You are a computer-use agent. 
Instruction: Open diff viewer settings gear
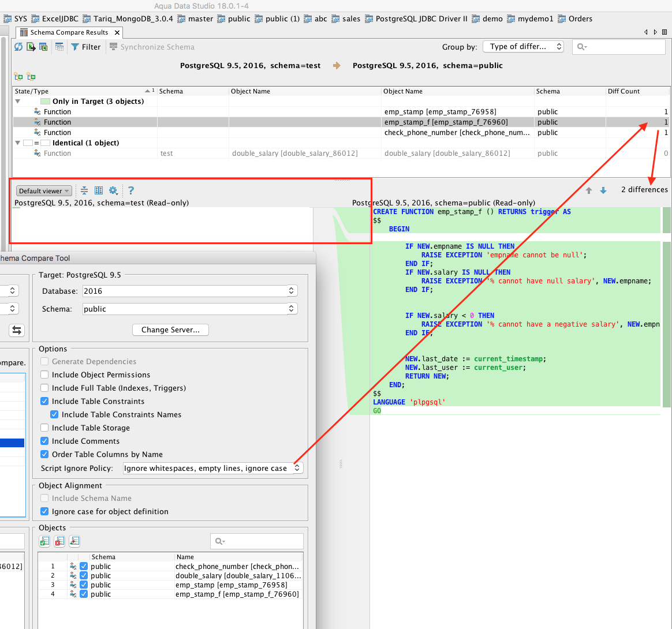coord(113,190)
